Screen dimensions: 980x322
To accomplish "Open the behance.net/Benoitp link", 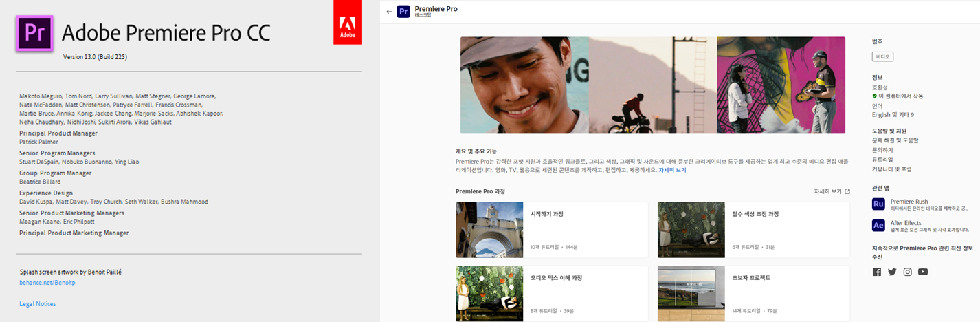I will (x=47, y=283).
